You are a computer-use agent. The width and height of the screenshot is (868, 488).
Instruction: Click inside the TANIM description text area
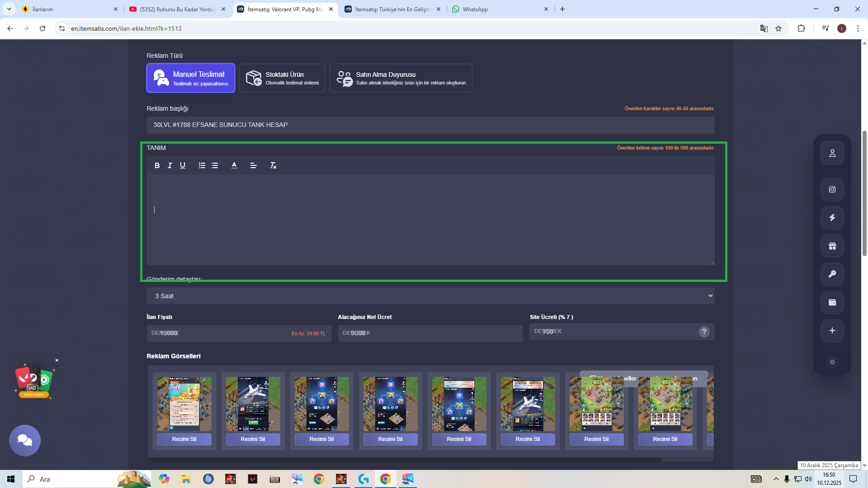click(x=430, y=220)
